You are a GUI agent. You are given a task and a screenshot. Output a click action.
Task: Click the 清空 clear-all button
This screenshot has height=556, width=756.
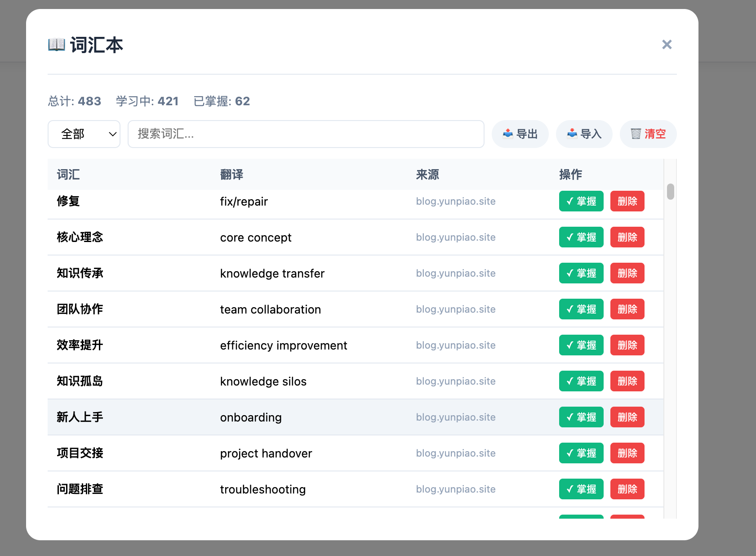tap(648, 134)
